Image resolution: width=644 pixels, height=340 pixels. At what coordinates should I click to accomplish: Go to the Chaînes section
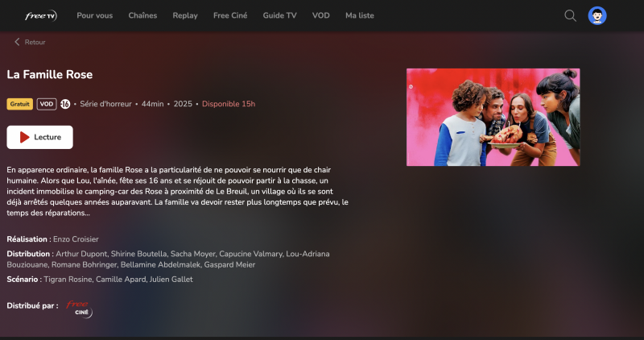coord(142,15)
